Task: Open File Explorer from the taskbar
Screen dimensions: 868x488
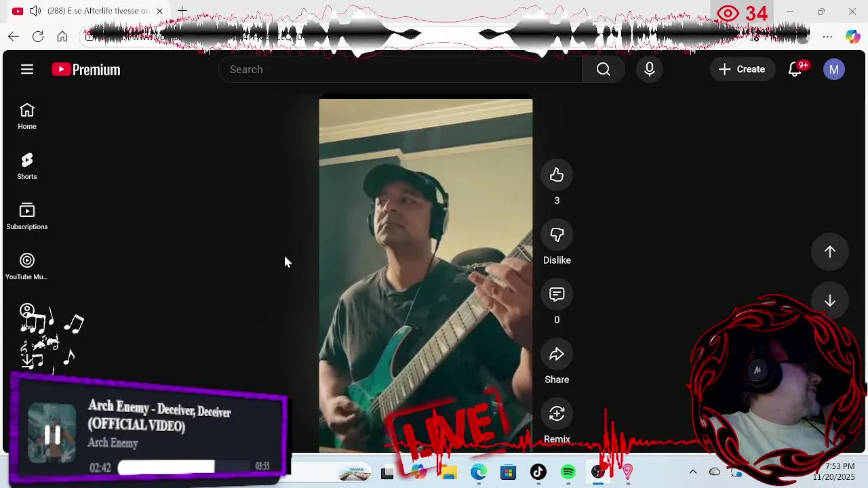Action: coord(449,472)
